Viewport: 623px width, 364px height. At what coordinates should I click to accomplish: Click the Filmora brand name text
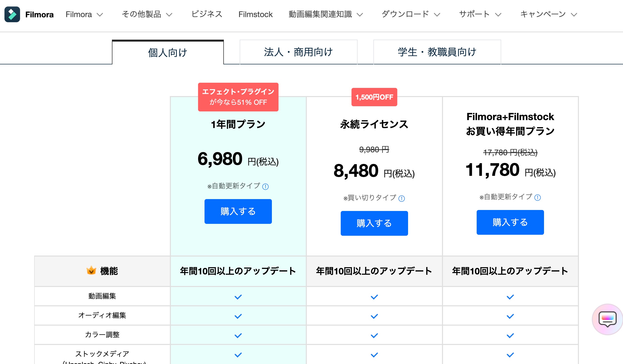(39, 15)
